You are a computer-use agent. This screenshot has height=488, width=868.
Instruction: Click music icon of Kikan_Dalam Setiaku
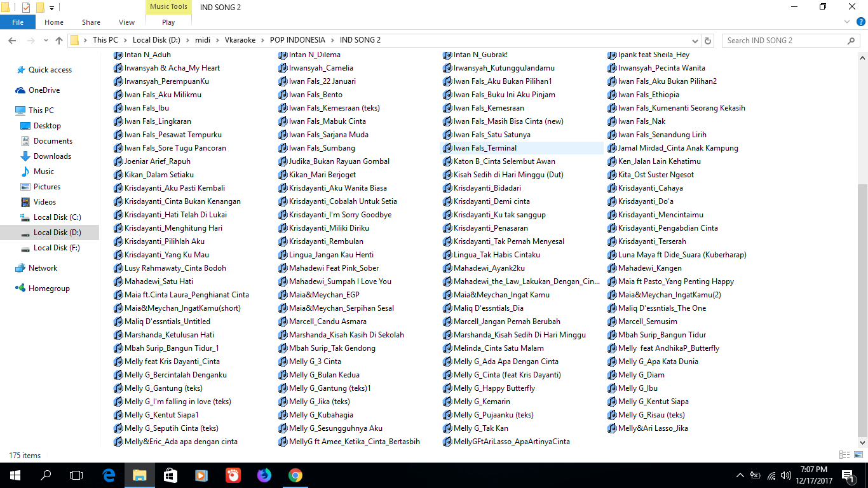pyautogui.click(x=118, y=175)
